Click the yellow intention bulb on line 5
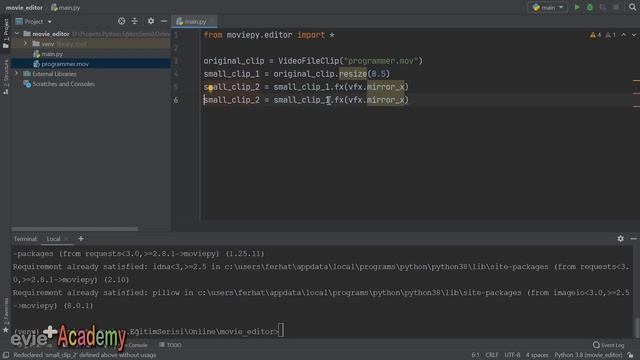The height and width of the screenshot is (360, 640). click(211, 87)
